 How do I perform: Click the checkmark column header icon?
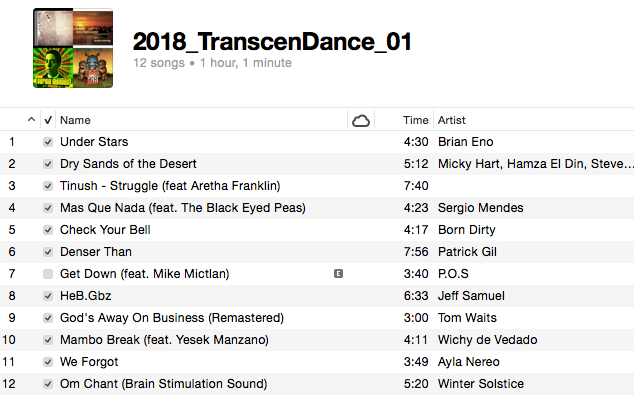click(48, 120)
